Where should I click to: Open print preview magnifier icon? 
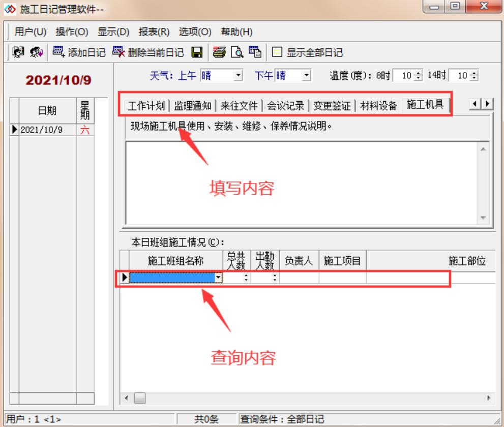[x=237, y=52]
